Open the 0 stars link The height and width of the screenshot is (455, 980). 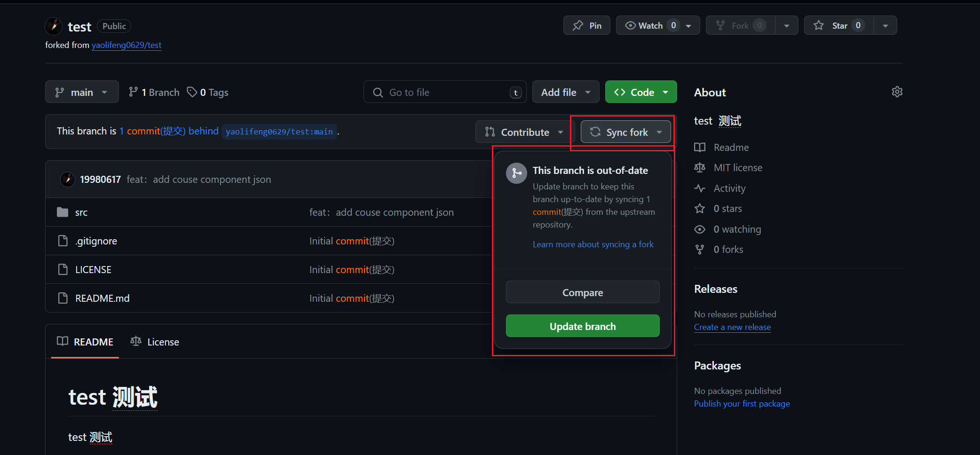point(727,209)
